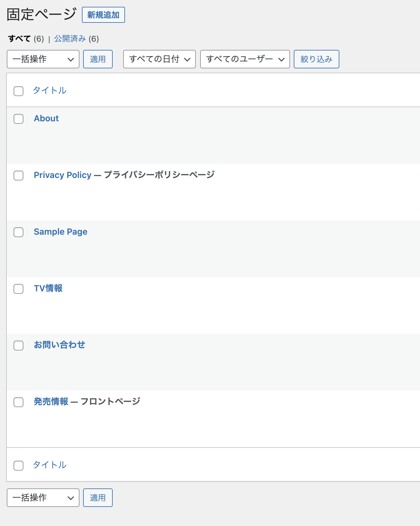This screenshot has width=420, height=526.
Task: Open the top 一括操作 dropdown
Action: point(43,59)
